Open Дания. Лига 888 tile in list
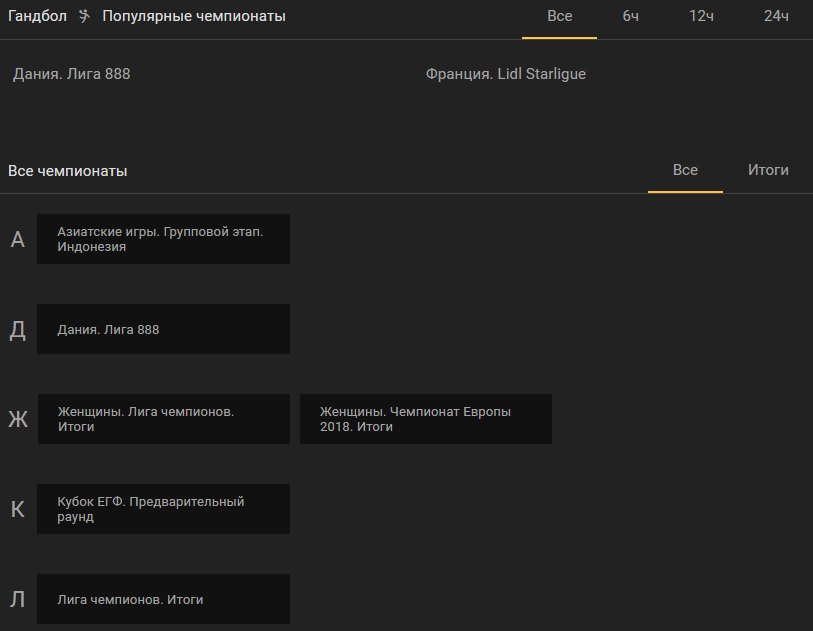This screenshot has width=813, height=631. [163, 329]
